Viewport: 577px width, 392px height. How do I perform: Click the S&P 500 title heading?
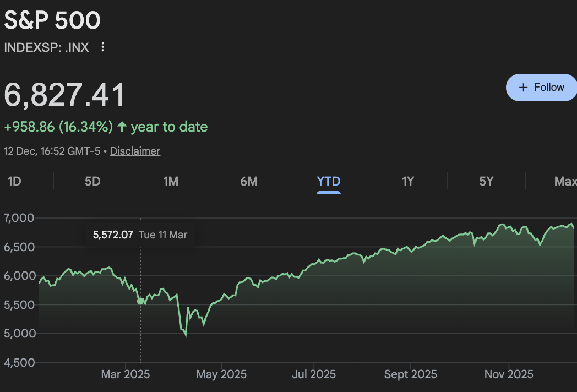click(x=52, y=20)
